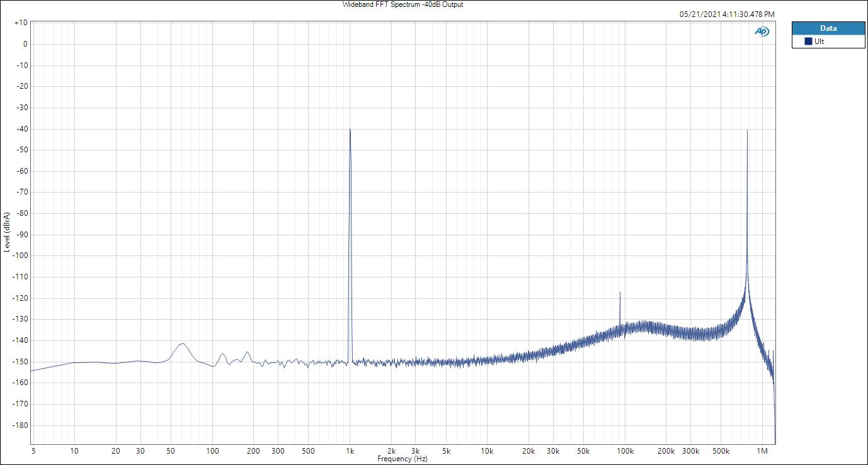The image size is (868, 465).
Task: Click the Data legend header
Action: click(828, 28)
